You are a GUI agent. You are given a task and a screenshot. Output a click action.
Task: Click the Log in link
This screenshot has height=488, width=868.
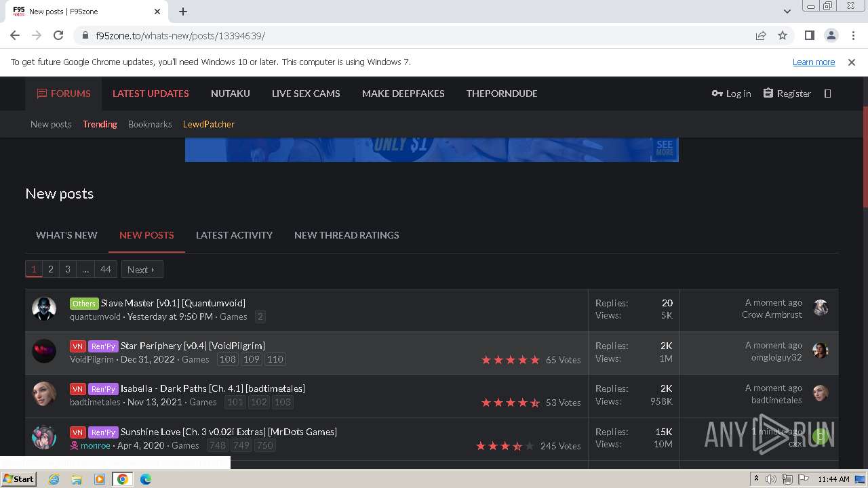tap(731, 94)
